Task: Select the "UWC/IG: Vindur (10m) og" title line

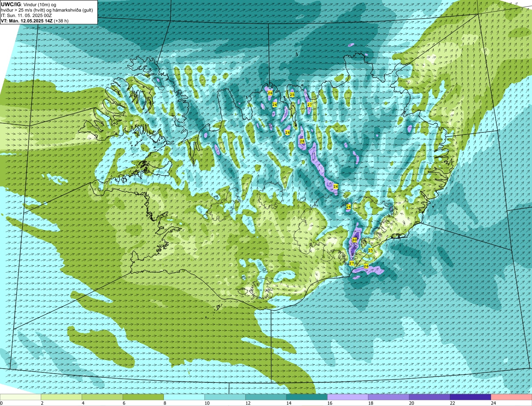Action: pyautogui.click(x=29, y=5)
